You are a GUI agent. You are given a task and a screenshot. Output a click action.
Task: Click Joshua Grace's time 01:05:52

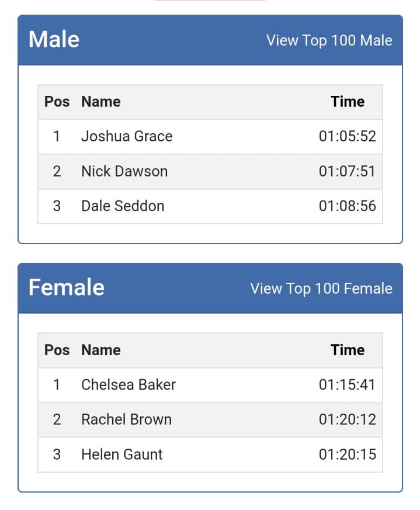pyautogui.click(x=347, y=137)
